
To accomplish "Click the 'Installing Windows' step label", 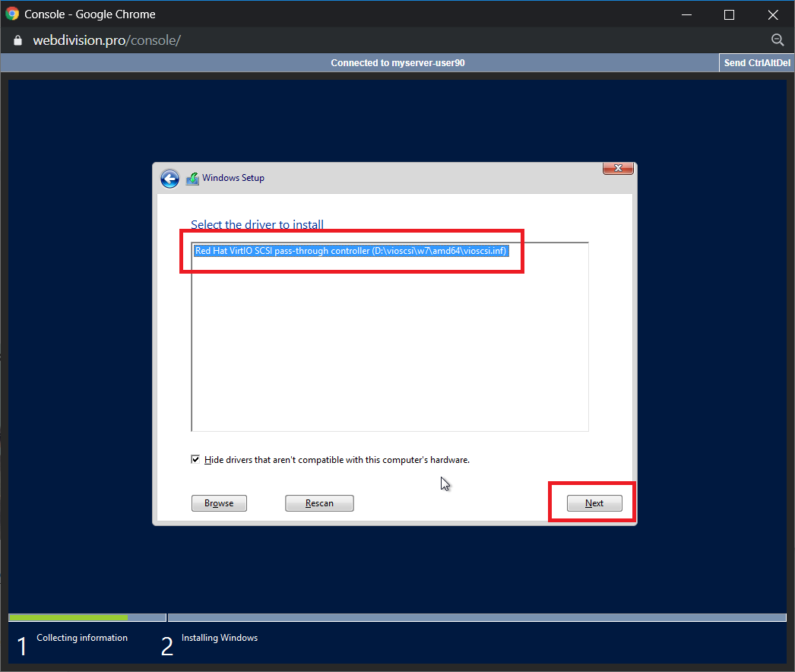I will [220, 638].
